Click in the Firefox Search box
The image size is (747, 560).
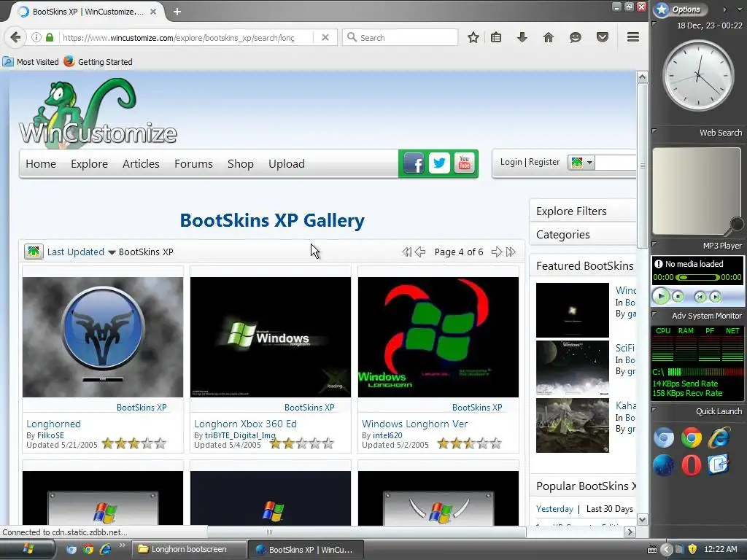[400, 37]
